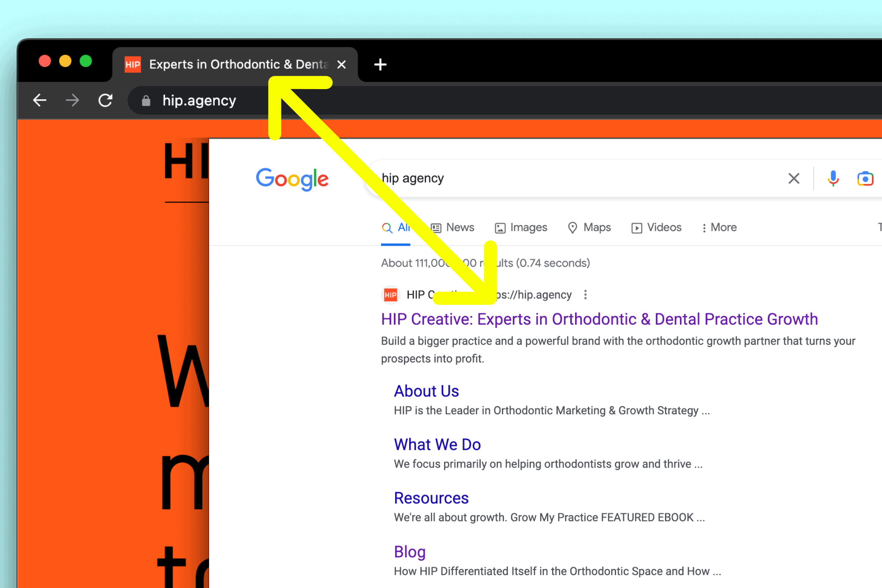Expand the More search options
This screenshot has width=882, height=588.
click(719, 228)
